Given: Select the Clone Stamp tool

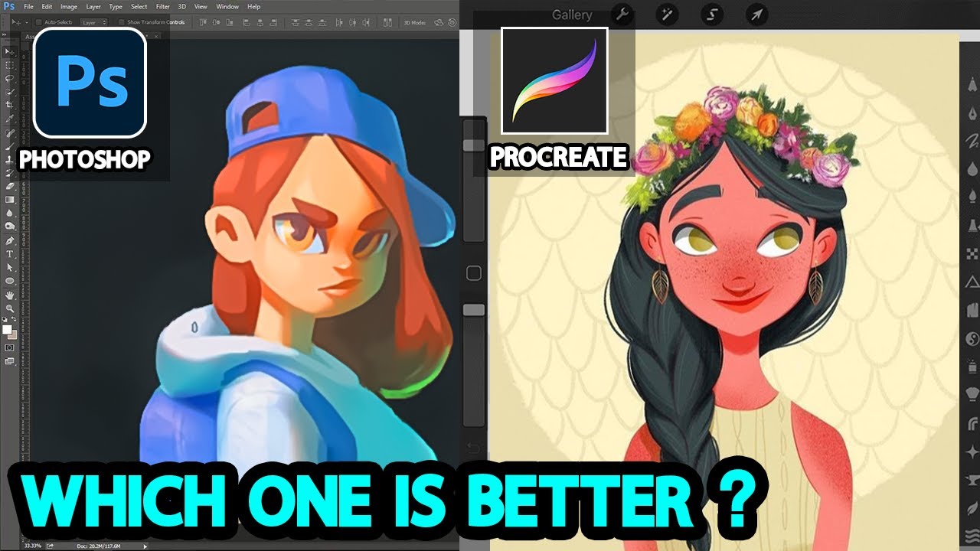Looking at the screenshot, I should pyautogui.click(x=10, y=159).
